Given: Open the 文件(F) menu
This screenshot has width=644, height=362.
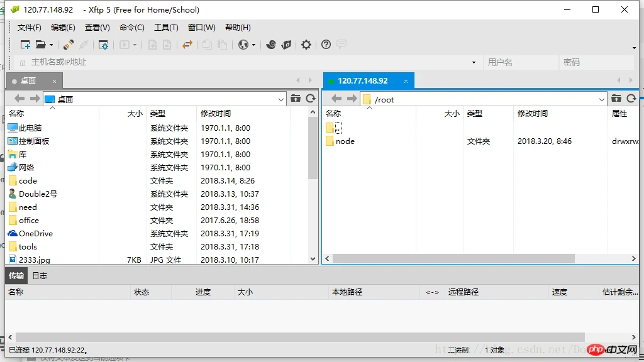Looking at the screenshot, I should (x=29, y=28).
